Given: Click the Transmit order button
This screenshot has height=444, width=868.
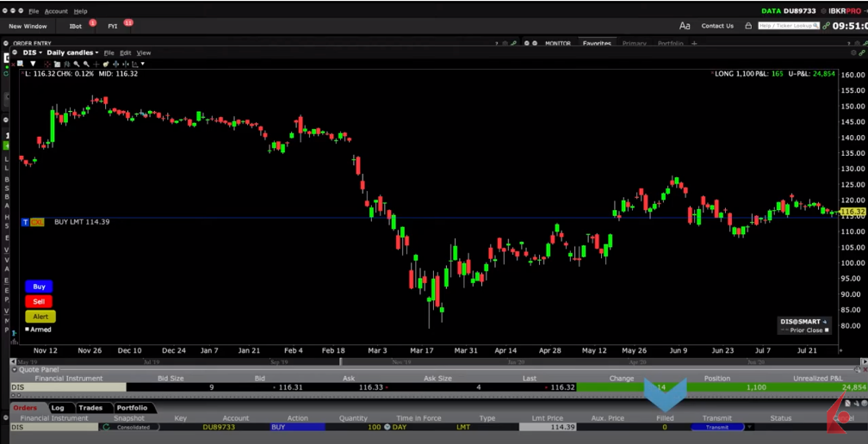Looking at the screenshot, I should [716, 427].
